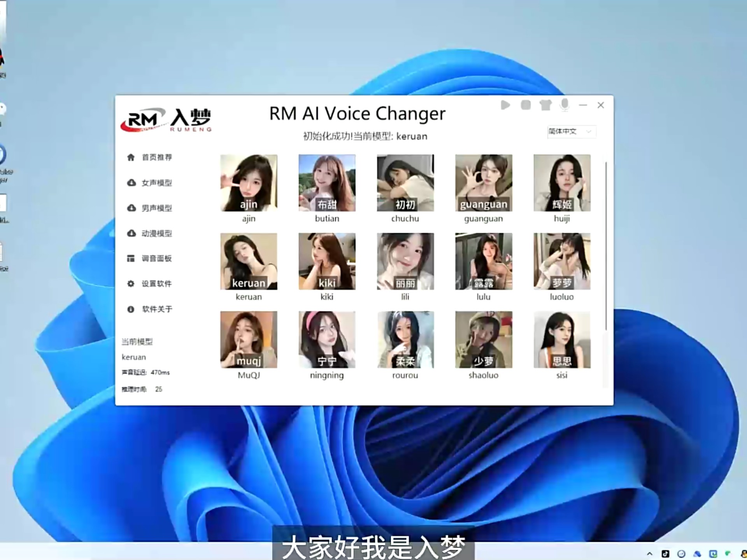Minimize the RM AI Voice Changer window

pyautogui.click(x=583, y=105)
